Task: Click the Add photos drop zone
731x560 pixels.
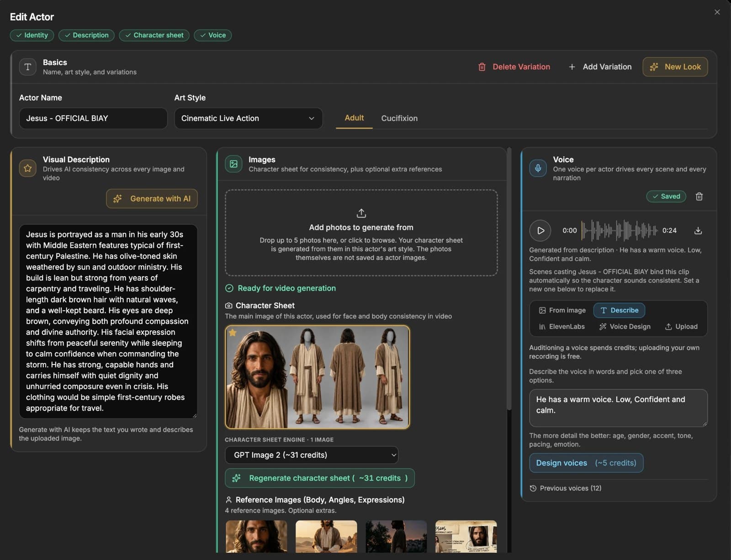Action: 361,233
